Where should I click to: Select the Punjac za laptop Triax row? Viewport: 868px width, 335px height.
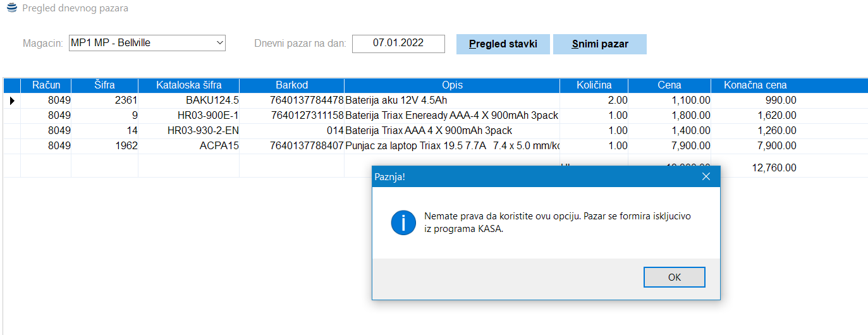pos(452,146)
